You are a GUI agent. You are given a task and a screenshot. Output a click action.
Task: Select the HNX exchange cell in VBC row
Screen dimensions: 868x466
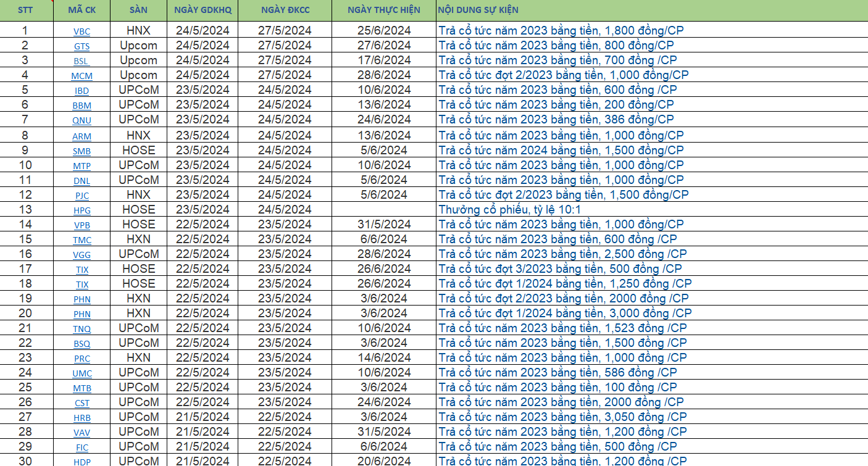point(138,31)
